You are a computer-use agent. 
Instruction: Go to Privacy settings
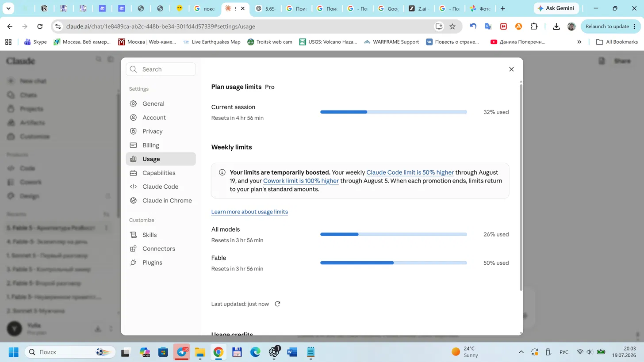(x=161, y=131)
